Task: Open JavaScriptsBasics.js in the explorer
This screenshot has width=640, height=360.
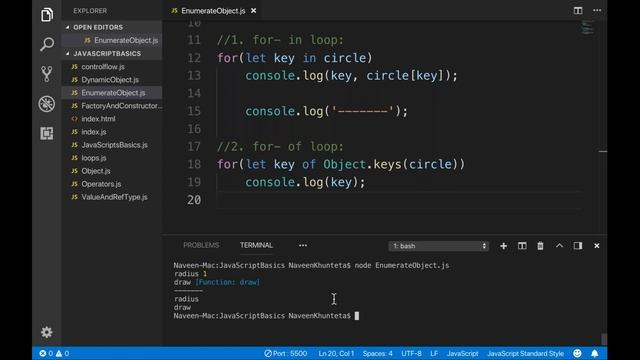Action: pyautogui.click(x=112, y=145)
